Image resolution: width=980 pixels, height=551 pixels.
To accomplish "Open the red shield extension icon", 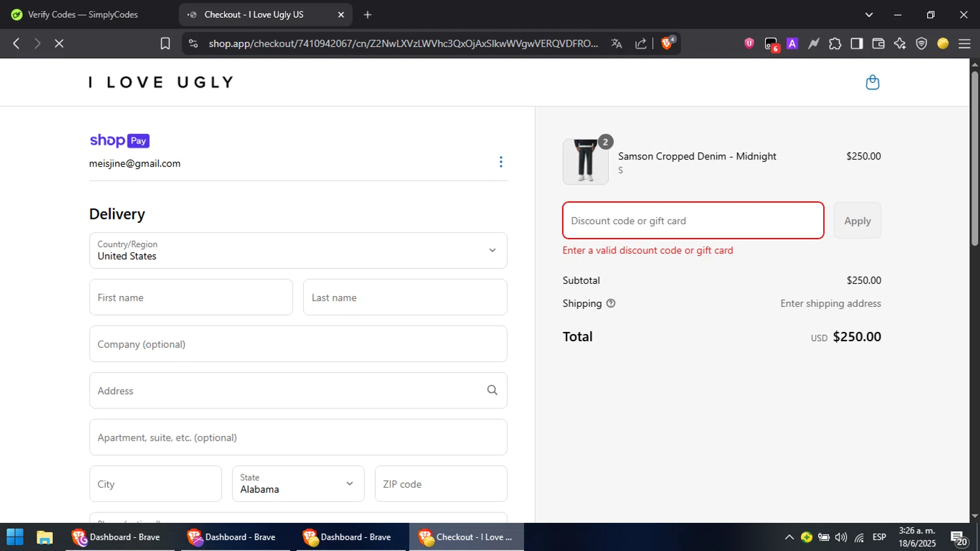I will 749,43.
